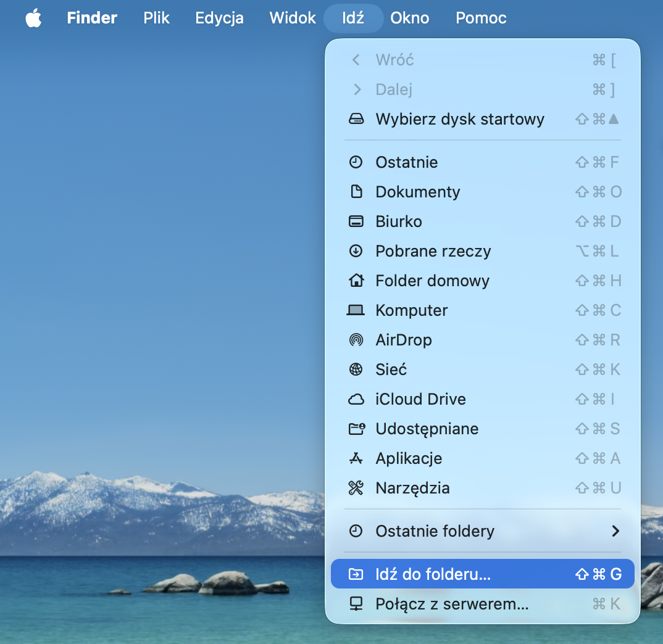
Task: Click the download icon for Pobrane rzeczy
Action: (356, 251)
